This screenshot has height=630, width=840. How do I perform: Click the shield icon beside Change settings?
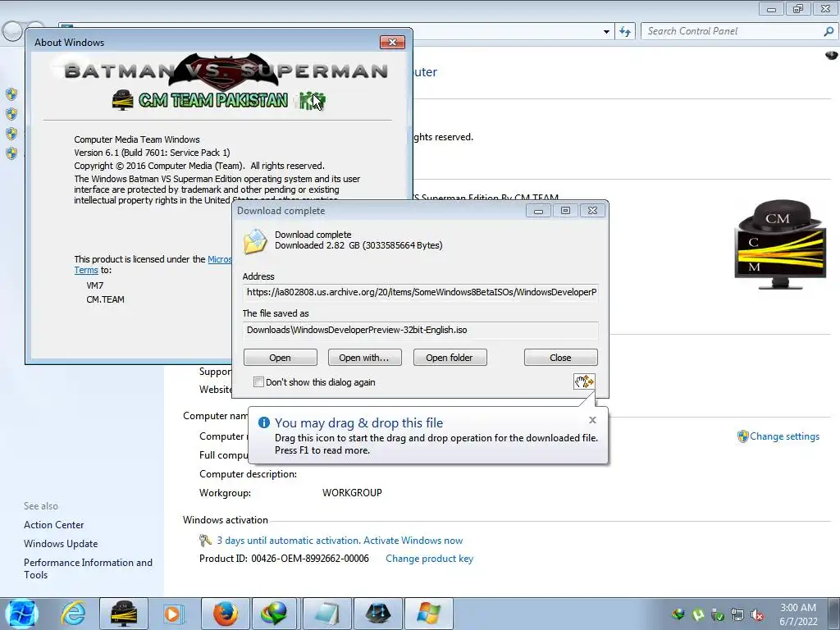click(742, 436)
